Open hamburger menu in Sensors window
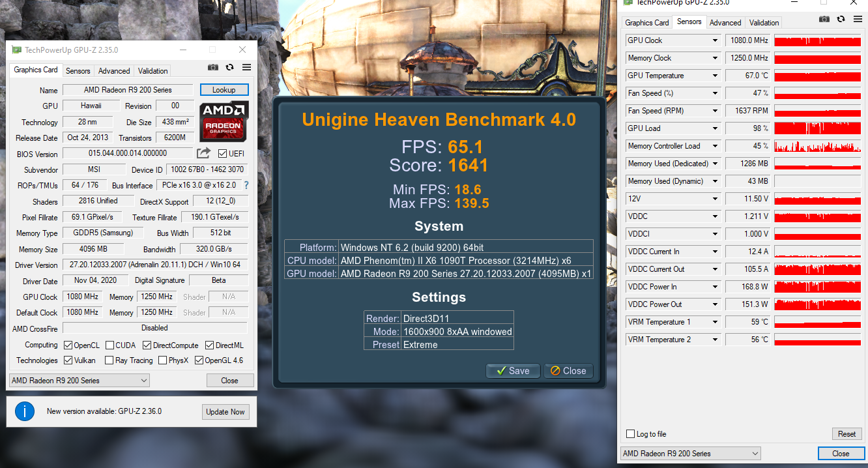868x468 pixels. point(858,20)
